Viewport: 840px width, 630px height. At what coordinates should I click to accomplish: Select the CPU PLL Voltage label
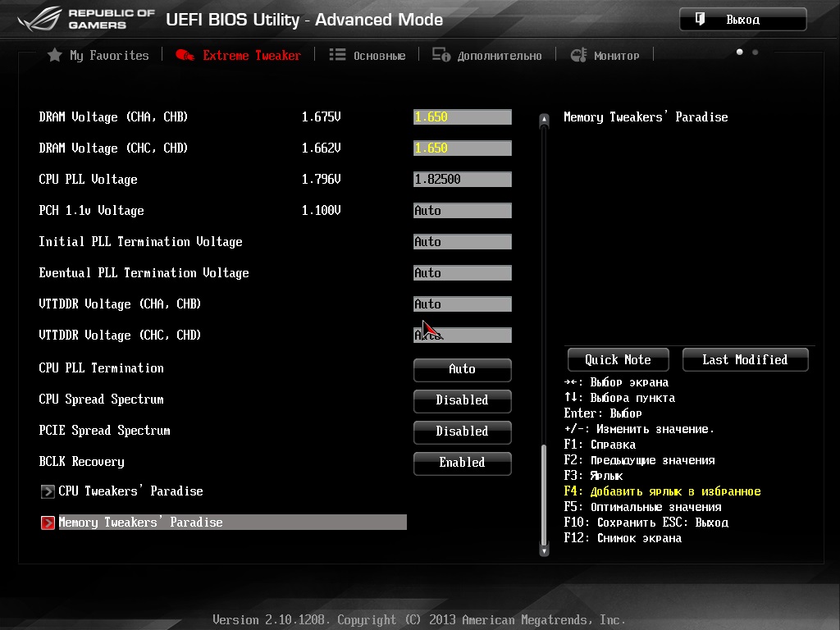88,180
